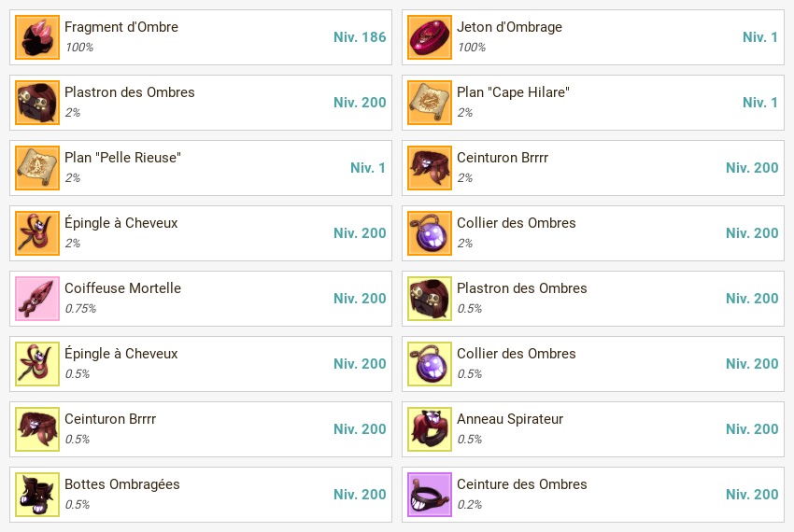Select the Anneau Spirateur ring icon
The width and height of the screenshot is (794, 532).
point(430,429)
